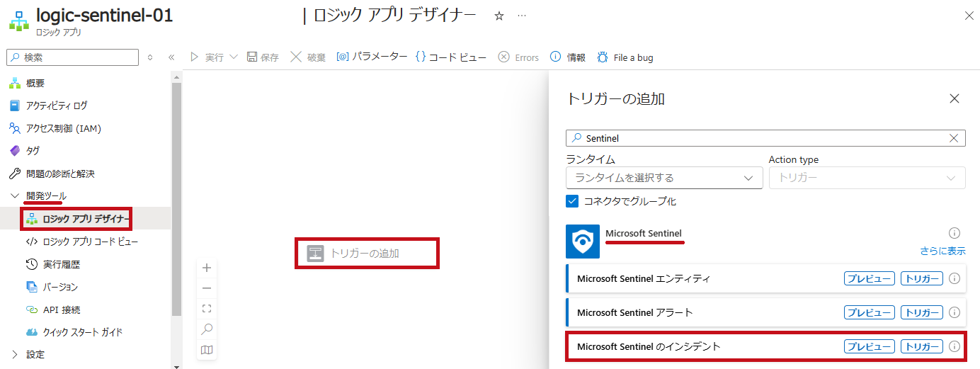Open the ランタイムを選択する dropdown
The image size is (980, 369).
(664, 178)
